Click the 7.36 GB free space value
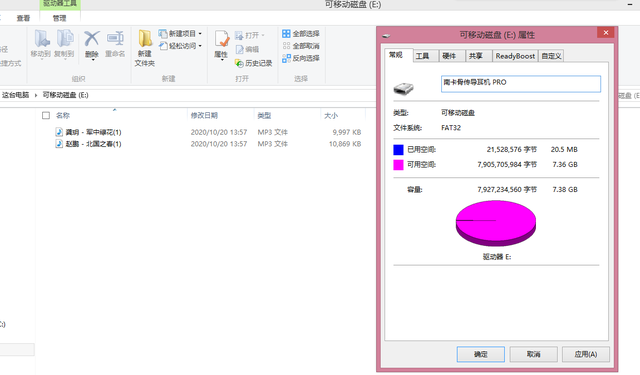This screenshot has height=375, width=640. click(x=565, y=164)
